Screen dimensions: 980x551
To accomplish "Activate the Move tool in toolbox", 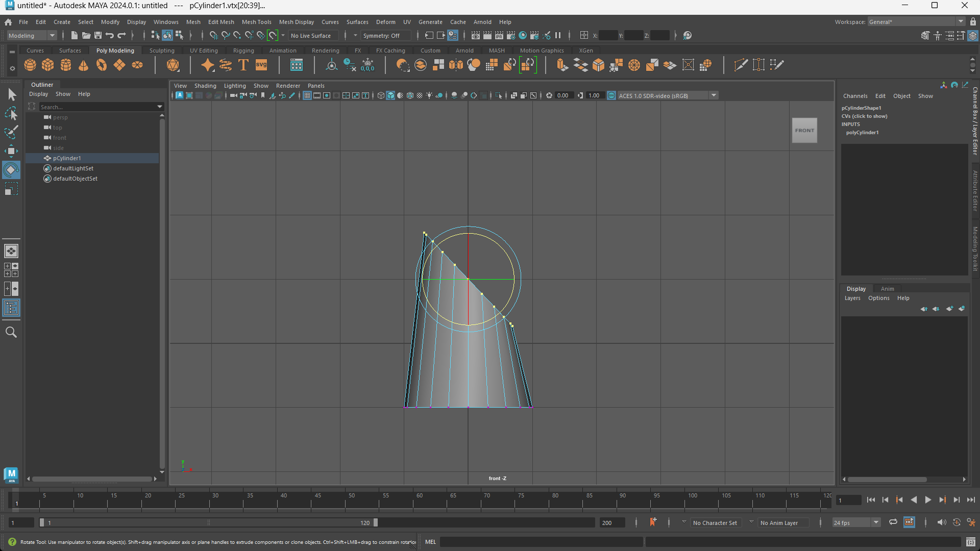I will (11, 151).
